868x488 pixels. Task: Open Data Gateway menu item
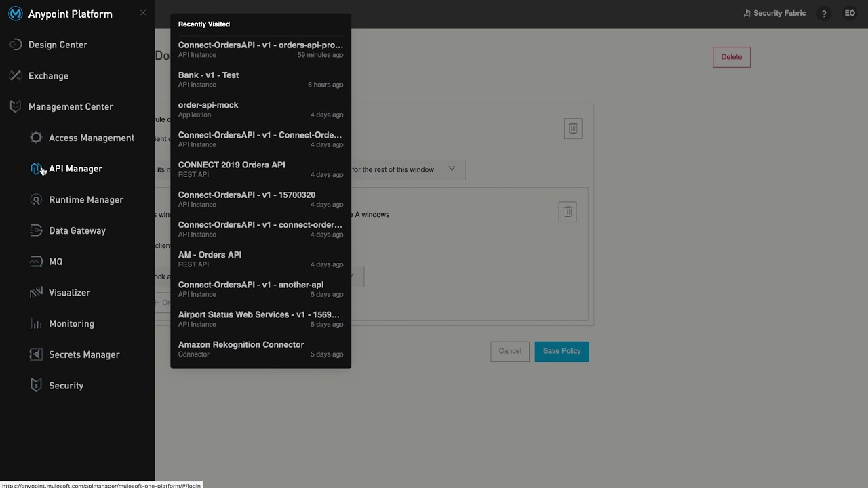click(x=77, y=230)
